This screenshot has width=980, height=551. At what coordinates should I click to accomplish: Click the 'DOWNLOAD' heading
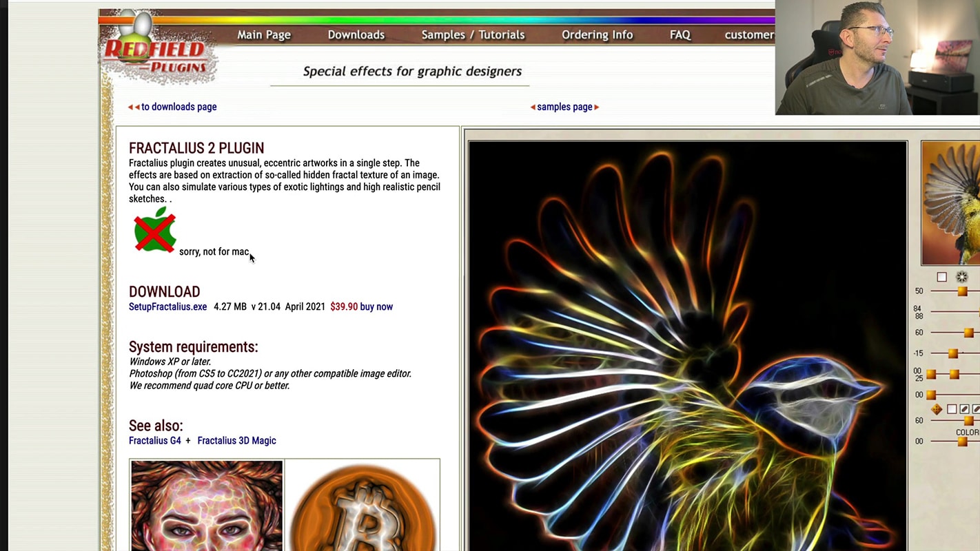[x=164, y=292]
